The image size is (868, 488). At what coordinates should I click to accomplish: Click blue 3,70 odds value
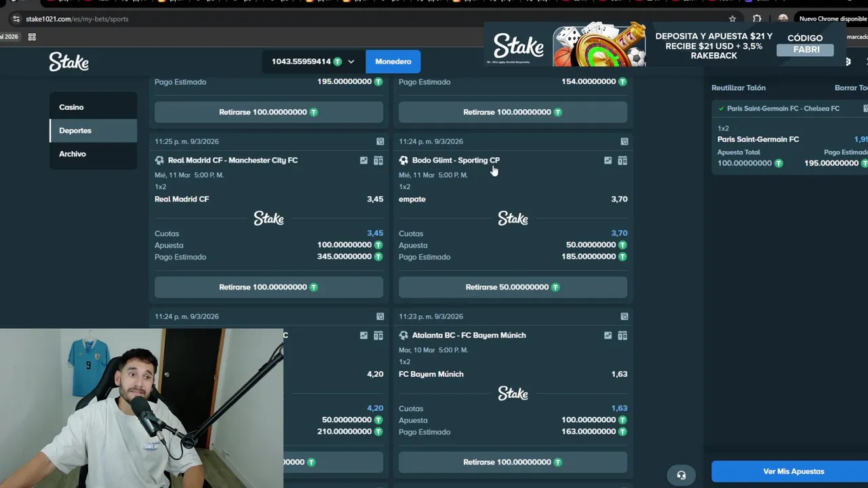[x=619, y=233]
